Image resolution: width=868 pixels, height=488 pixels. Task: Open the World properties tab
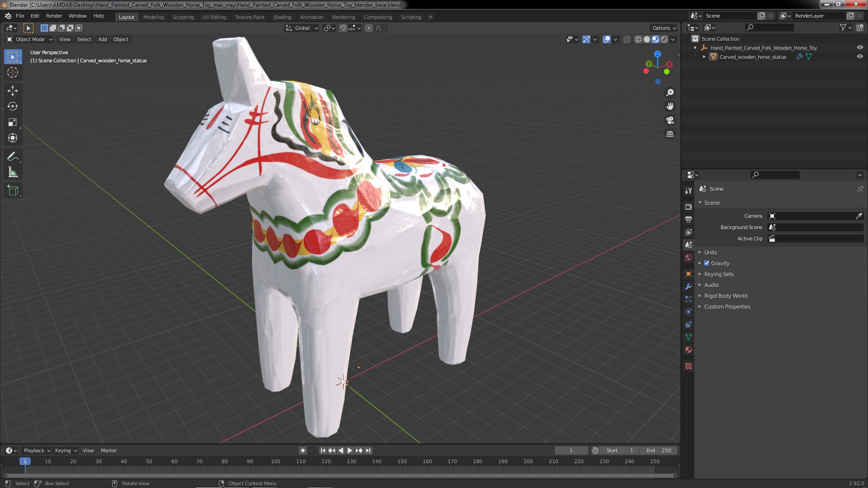coord(689,258)
